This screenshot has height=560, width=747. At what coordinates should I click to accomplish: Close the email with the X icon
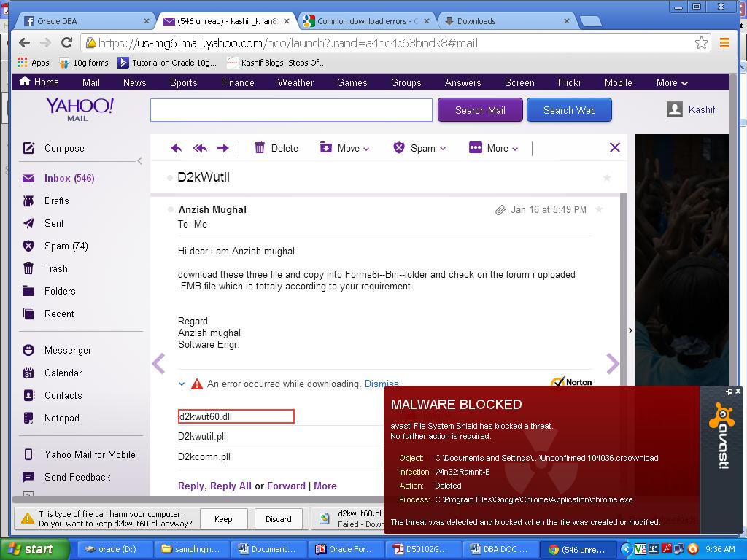[x=614, y=148]
